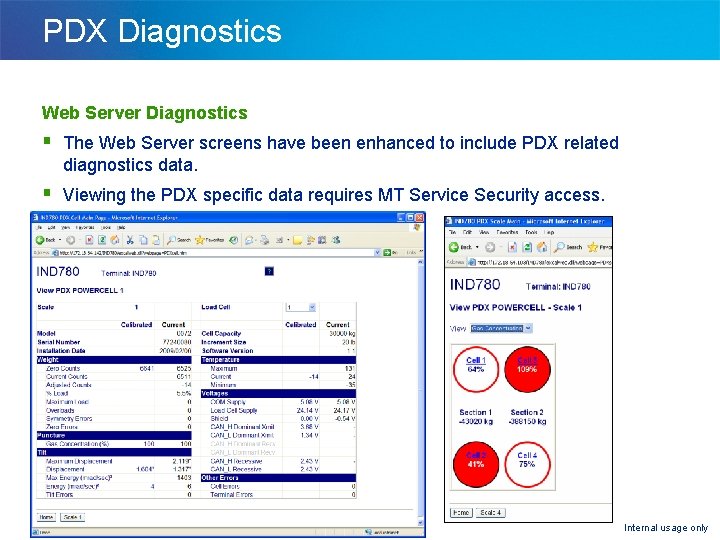Click the green Go arrow beside the address bar

(387, 253)
